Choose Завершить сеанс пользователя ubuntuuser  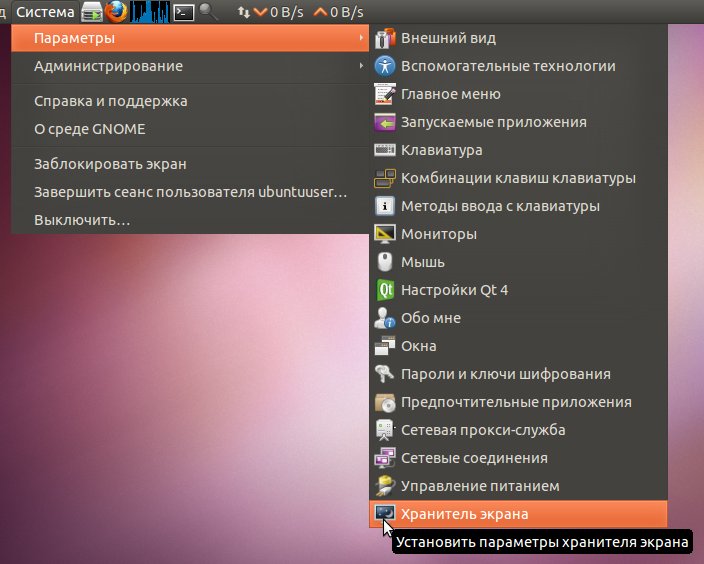[190, 192]
